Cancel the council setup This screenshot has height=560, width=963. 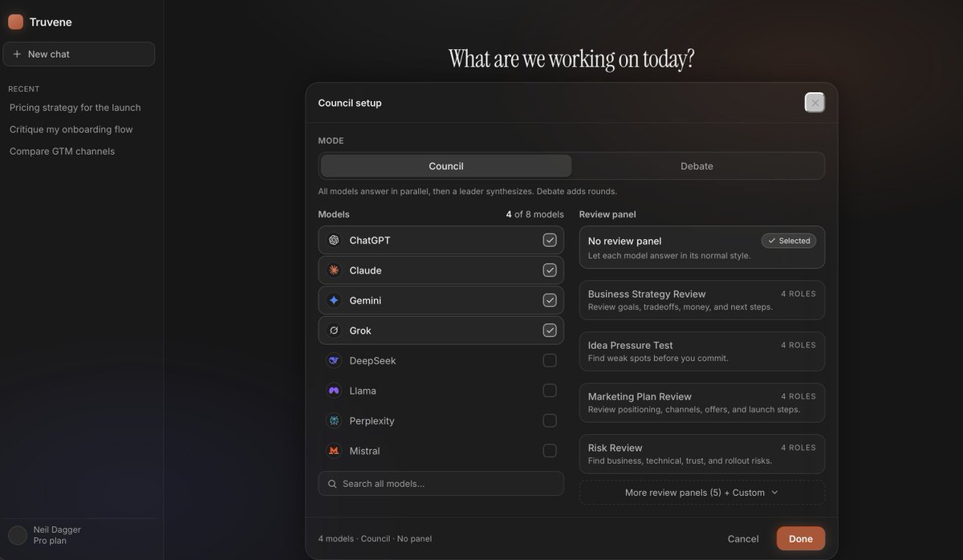coord(743,538)
